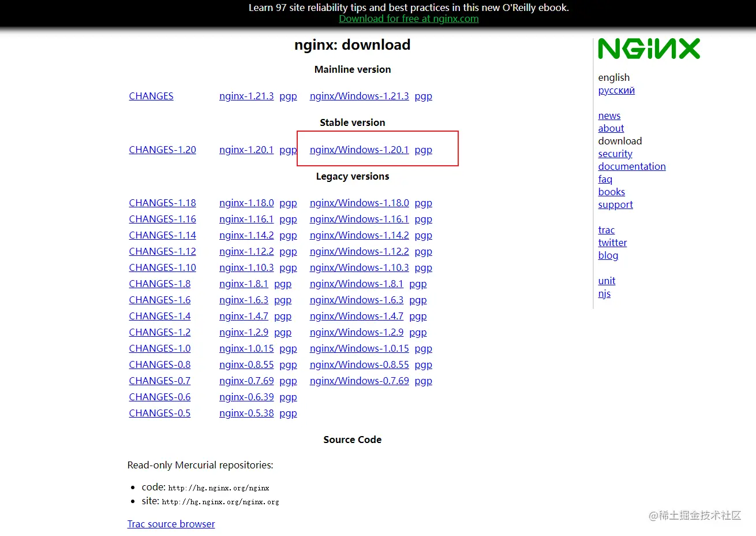Download nginx/Windows-1.12.2
This screenshot has height=536, width=756.
(359, 251)
